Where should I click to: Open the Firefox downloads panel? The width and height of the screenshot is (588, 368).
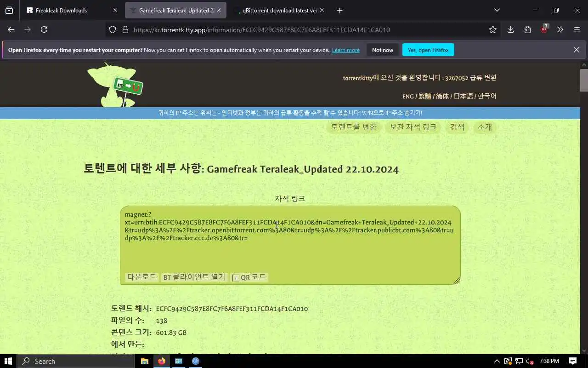click(510, 29)
